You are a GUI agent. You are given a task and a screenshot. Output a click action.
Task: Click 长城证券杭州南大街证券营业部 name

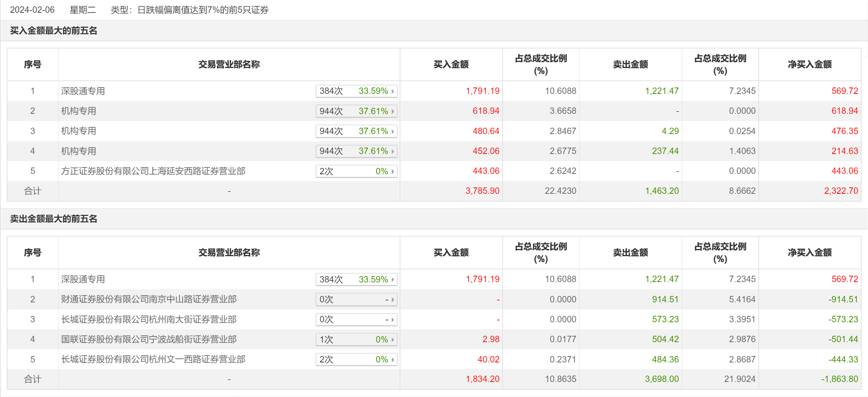[149, 319]
